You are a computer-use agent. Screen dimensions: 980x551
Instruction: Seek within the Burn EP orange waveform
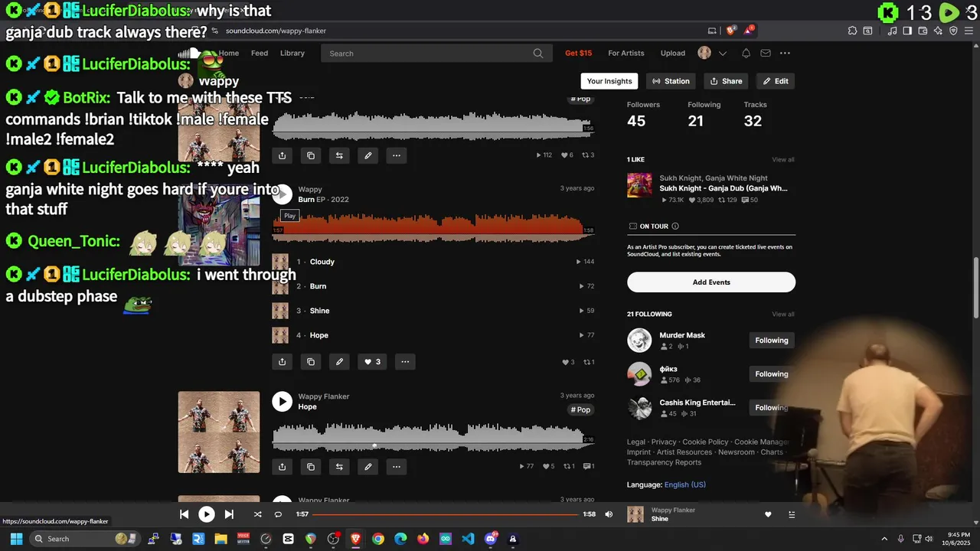pyautogui.click(x=433, y=229)
